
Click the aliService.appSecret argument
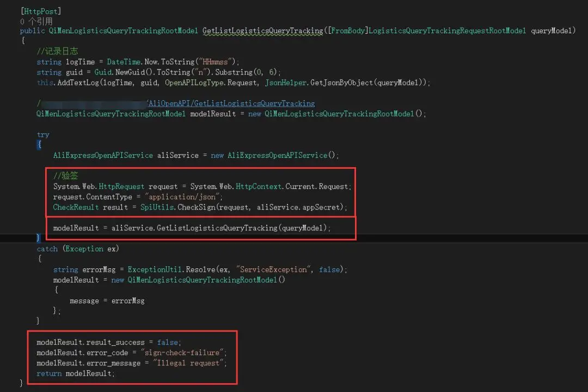pos(298,207)
